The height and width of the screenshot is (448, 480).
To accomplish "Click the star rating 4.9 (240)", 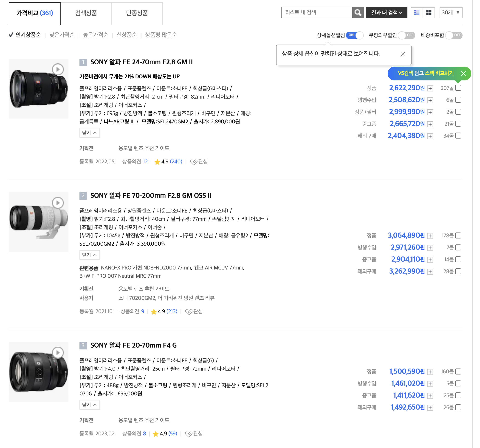I will point(168,162).
